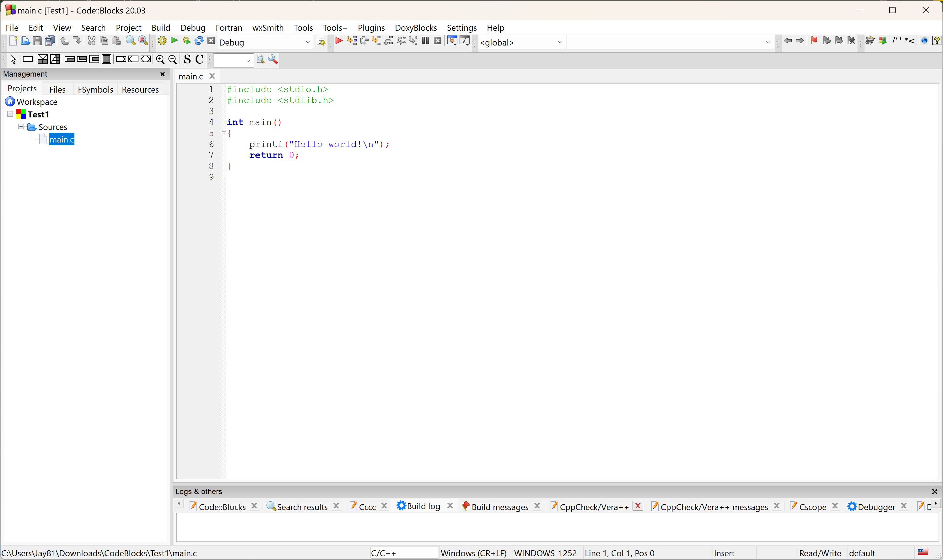Image resolution: width=943 pixels, height=560 pixels.
Task: Open the Debug build target dropdown
Action: coord(308,42)
